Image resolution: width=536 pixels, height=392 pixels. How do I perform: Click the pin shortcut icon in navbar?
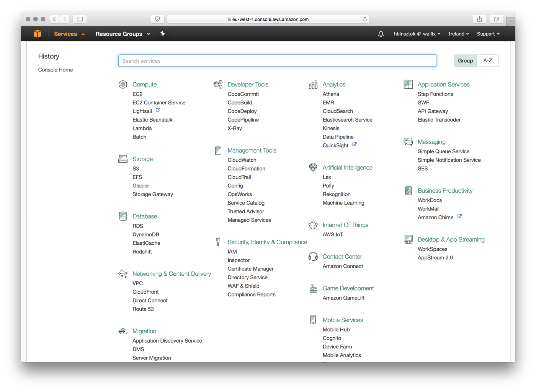point(162,34)
